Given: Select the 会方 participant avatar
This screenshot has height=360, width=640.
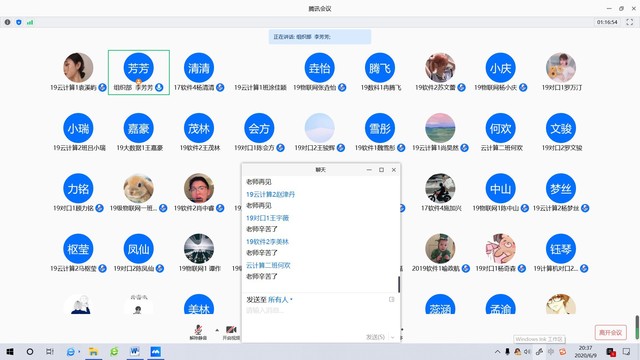Looking at the screenshot, I should click(x=259, y=128).
